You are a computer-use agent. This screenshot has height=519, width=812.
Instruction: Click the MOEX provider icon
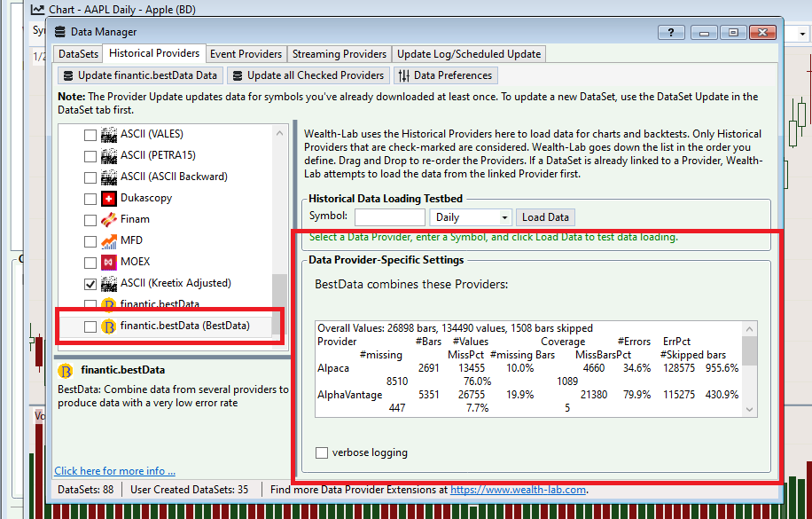109,262
